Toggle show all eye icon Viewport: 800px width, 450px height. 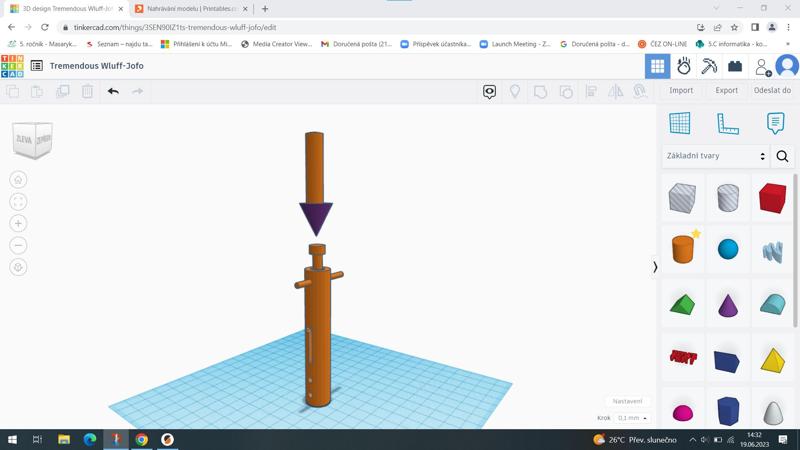(x=489, y=91)
